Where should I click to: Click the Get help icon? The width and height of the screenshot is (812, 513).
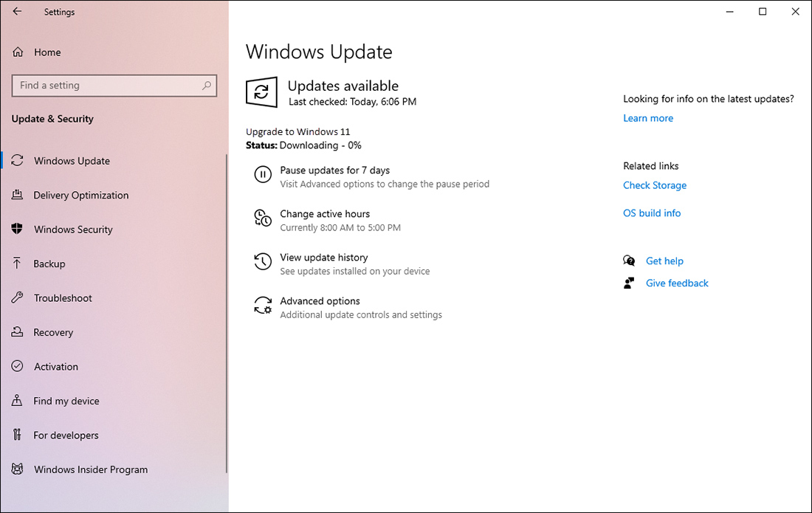(x=628, y=261)
